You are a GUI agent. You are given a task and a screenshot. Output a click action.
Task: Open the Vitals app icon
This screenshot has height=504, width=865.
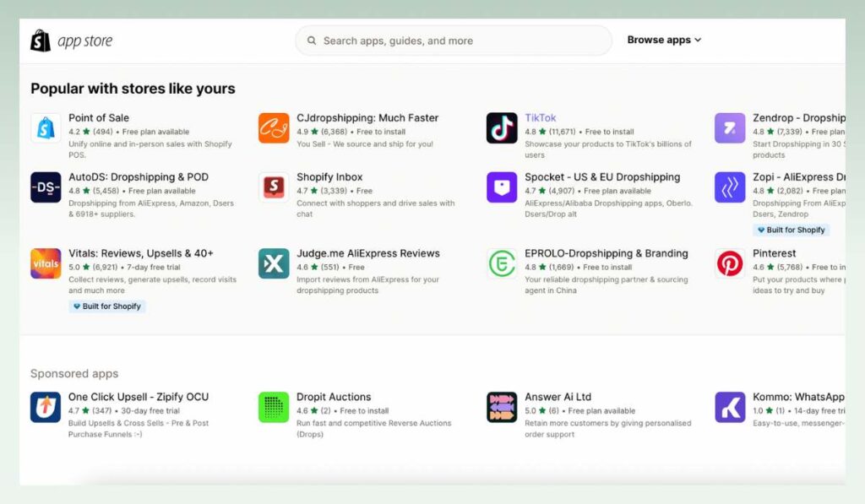pos(46,263)
